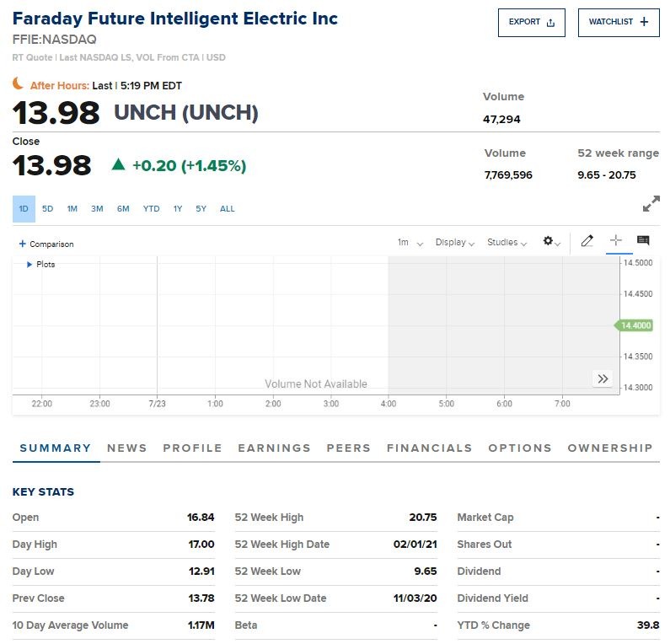Switch to the NEWS tab
Screen dimensions: 670x644
[126, 448]
